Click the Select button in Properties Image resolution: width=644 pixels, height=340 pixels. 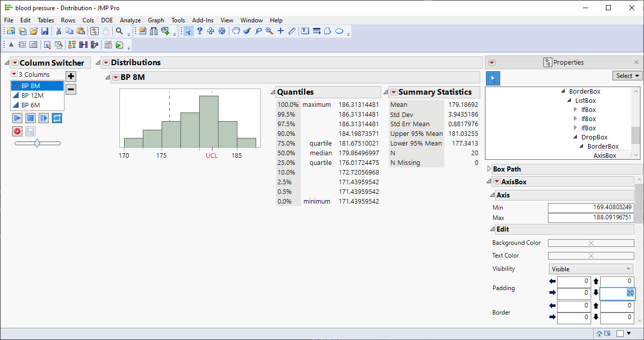tap(627, 76)
